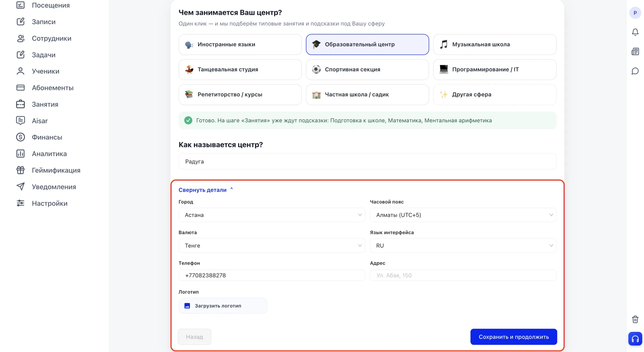Open Посещения from the sidebar
Screen dimensions: 644x352
[51, 5]
